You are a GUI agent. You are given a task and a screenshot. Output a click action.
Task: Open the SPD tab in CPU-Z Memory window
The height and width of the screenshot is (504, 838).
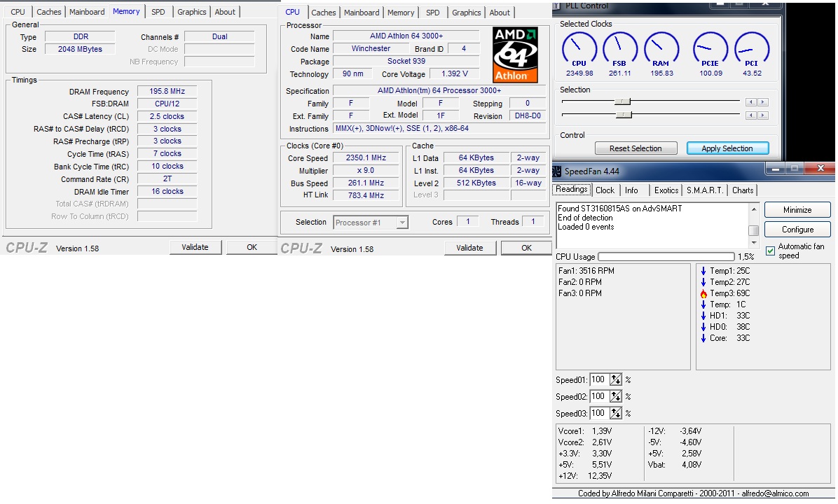[158, 12]
